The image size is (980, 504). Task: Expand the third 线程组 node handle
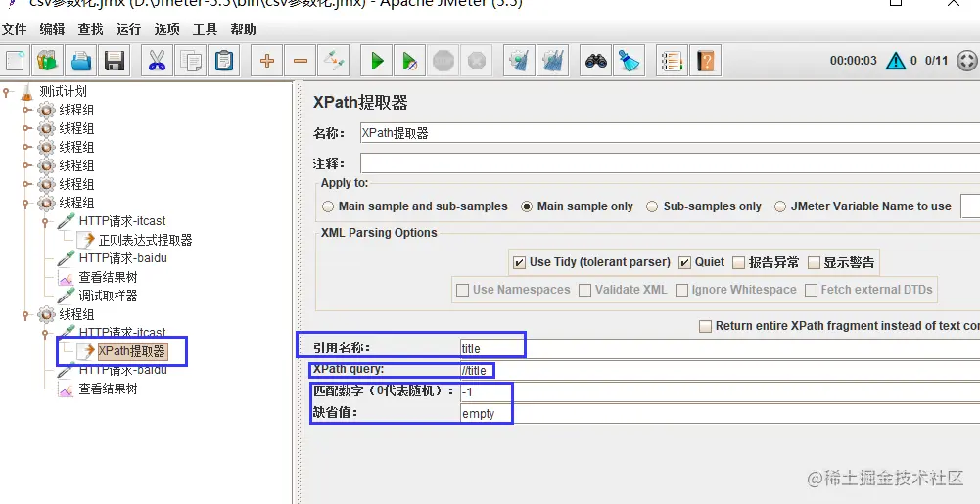(26, 148)
